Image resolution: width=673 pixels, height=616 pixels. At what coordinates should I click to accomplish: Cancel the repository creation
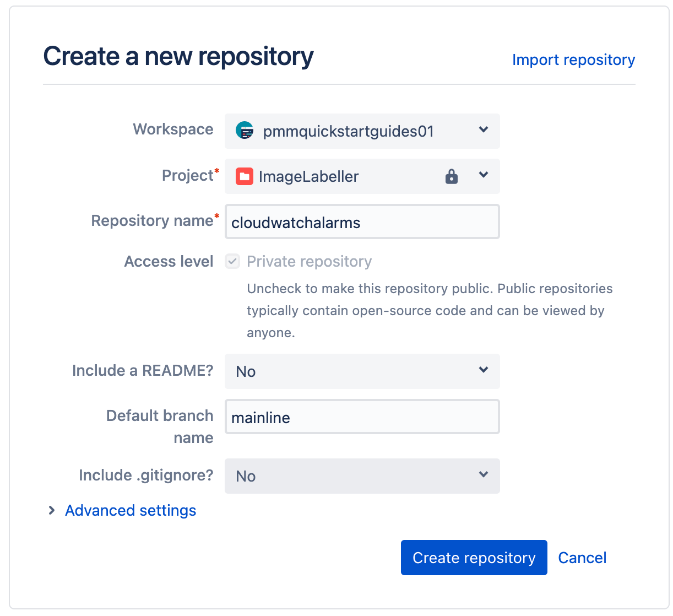[582, 558]
